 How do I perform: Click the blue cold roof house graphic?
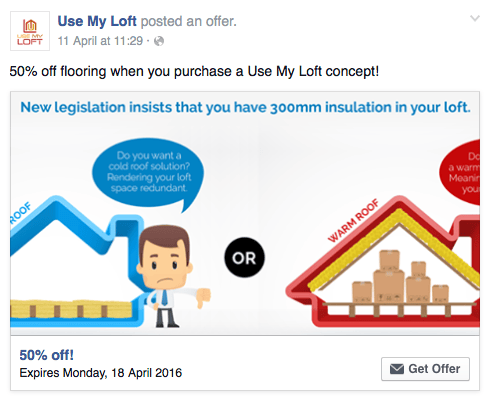75,260
